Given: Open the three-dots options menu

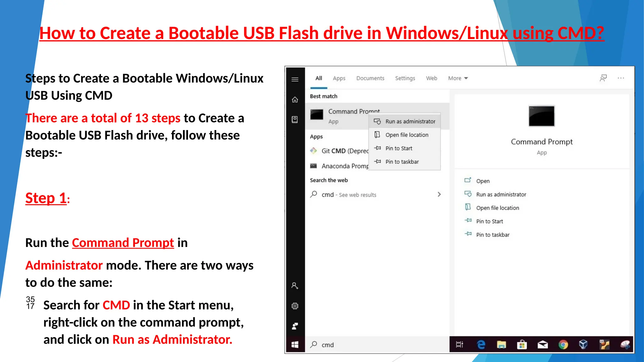Looking at the screenshot, I should click(x=621, y=78).
